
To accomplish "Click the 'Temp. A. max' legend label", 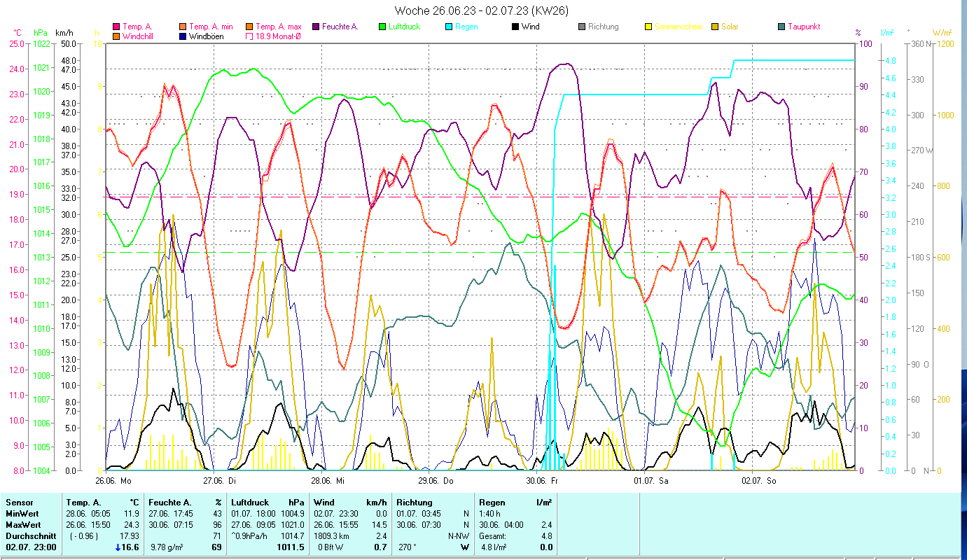I will point(279,27).
